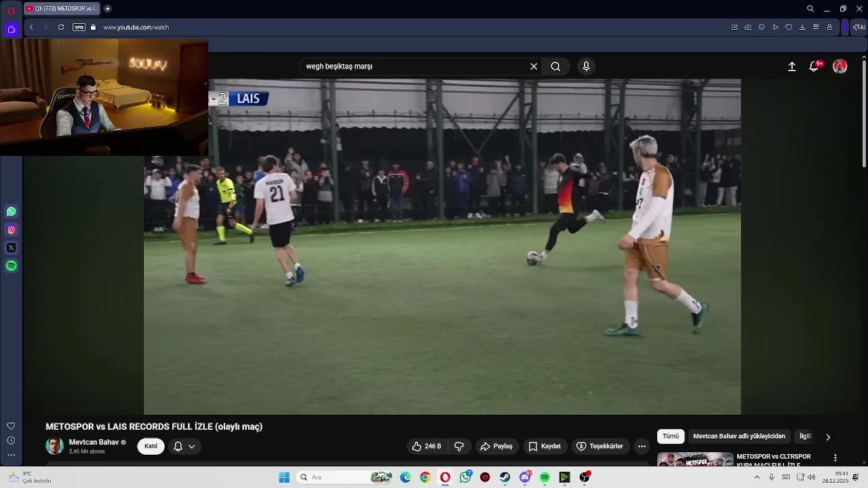Open the Aria AI button
Screen dimensions: 868x488
(859, 27)
